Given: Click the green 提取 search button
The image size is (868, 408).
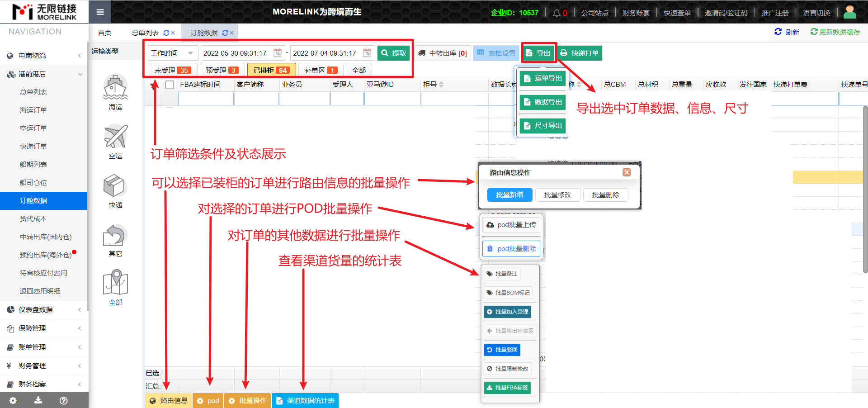Looking at the screenshot, I should (x=393, y=53).
